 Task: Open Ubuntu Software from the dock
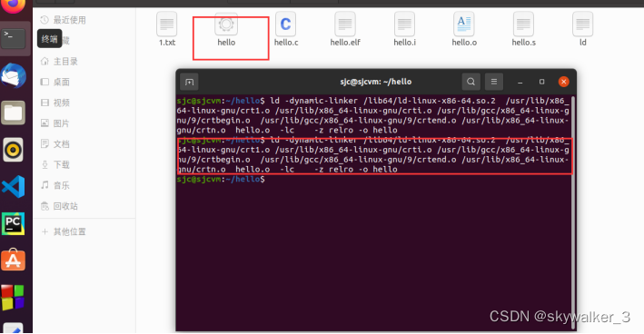(13, 260)
